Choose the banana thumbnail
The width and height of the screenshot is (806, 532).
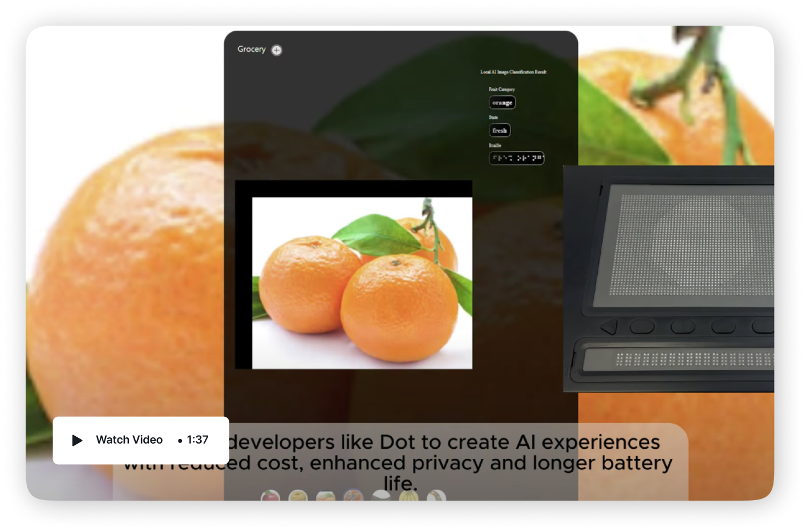point(408,496)
